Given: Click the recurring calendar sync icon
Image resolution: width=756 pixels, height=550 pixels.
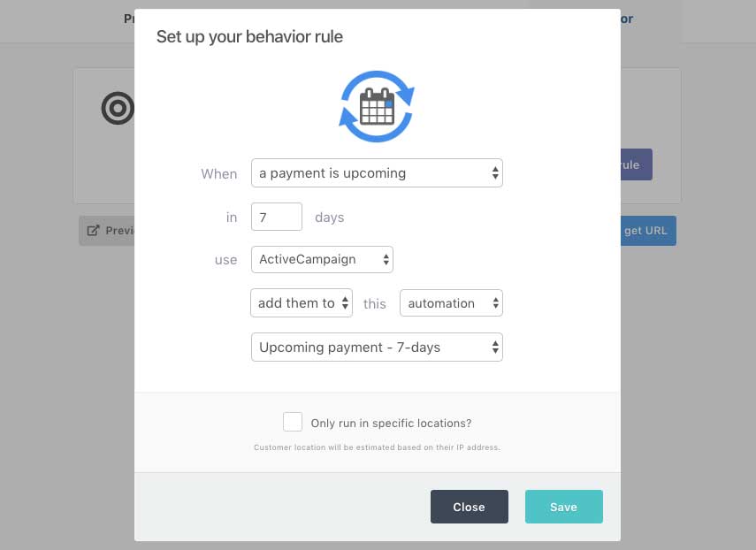Looking at the screenshot, I should pos(377,106).
